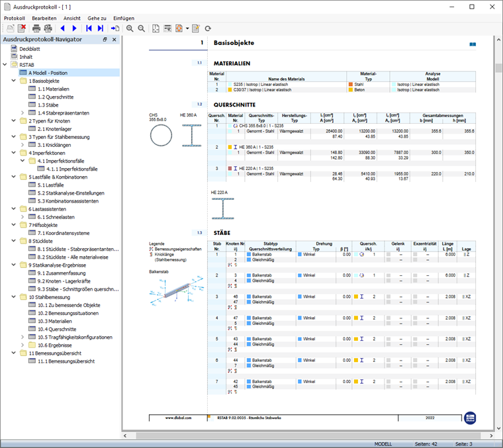Click the new printout report icon
Viewport: 503px width, 448px height.
[x=11, y=28]
